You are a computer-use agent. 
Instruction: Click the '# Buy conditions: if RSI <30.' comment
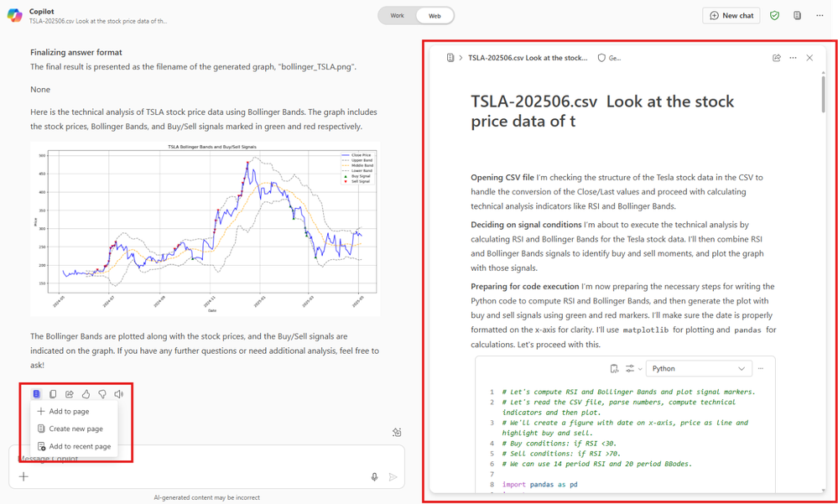tap(560, 443)
